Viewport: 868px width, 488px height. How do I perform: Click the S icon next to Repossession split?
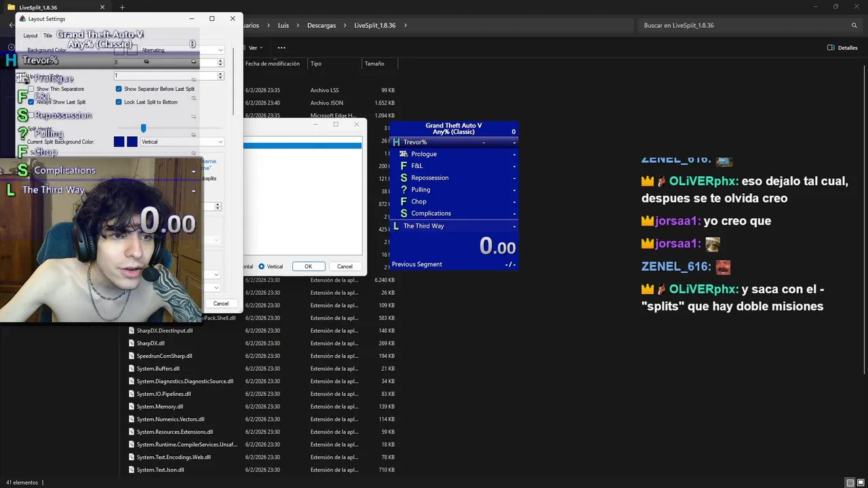pyautogui.click(x=403, y=178)
